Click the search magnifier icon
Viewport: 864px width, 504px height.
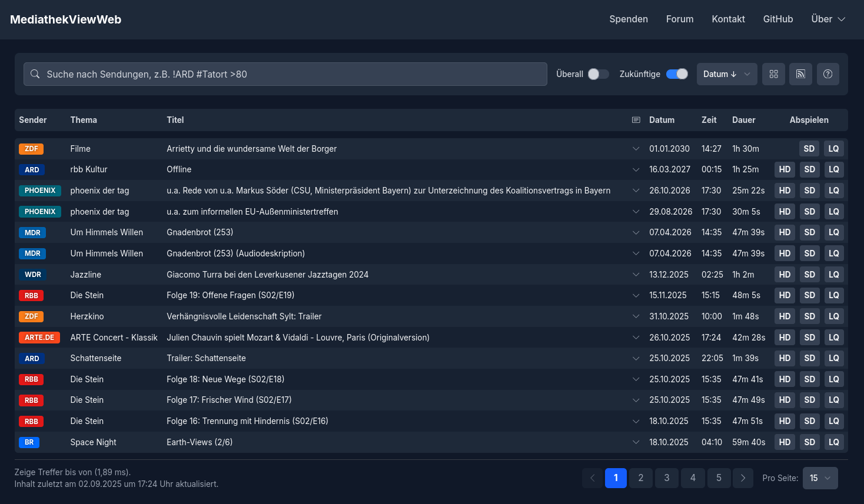[x=35, y=74]
